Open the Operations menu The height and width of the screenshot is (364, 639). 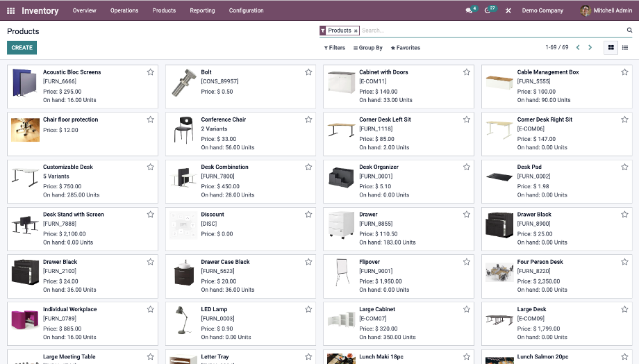[124, 10]
